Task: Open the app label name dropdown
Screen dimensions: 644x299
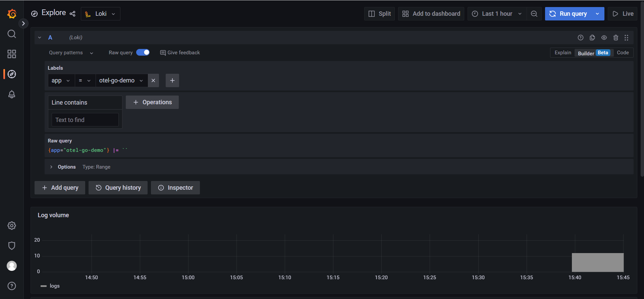Action: click(x=61, y=80)
